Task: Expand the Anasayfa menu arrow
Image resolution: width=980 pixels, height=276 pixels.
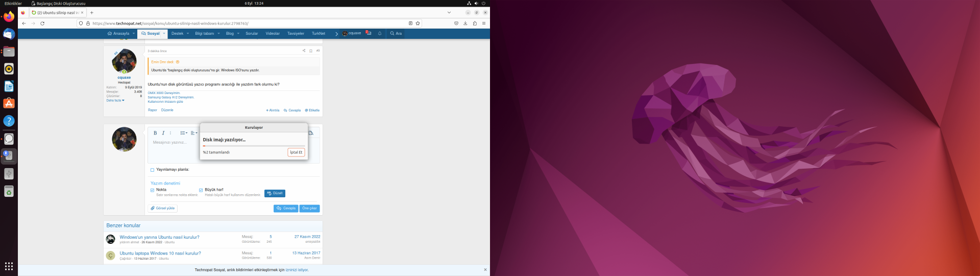Action: pyautogui.click(x=134, y=33)
